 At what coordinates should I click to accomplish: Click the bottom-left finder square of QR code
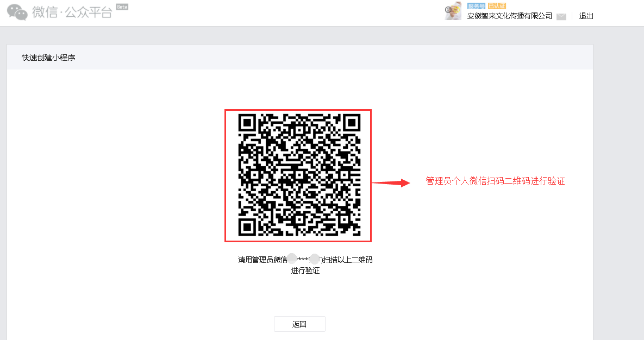248,226
